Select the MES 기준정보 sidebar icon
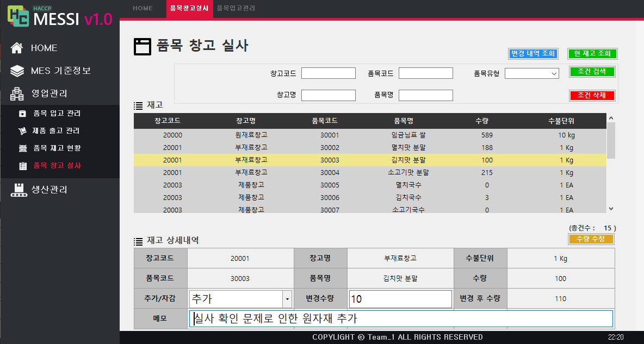 coord(15,71)
